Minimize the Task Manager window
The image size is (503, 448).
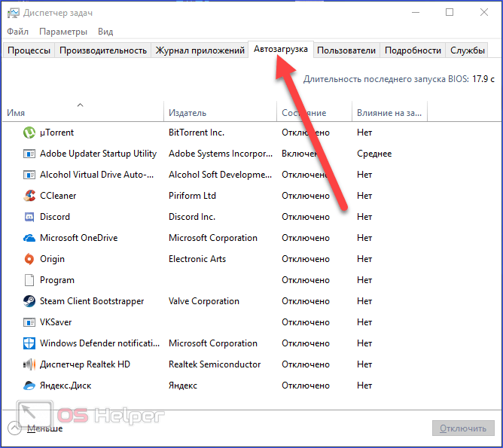[x=416, y=12]
